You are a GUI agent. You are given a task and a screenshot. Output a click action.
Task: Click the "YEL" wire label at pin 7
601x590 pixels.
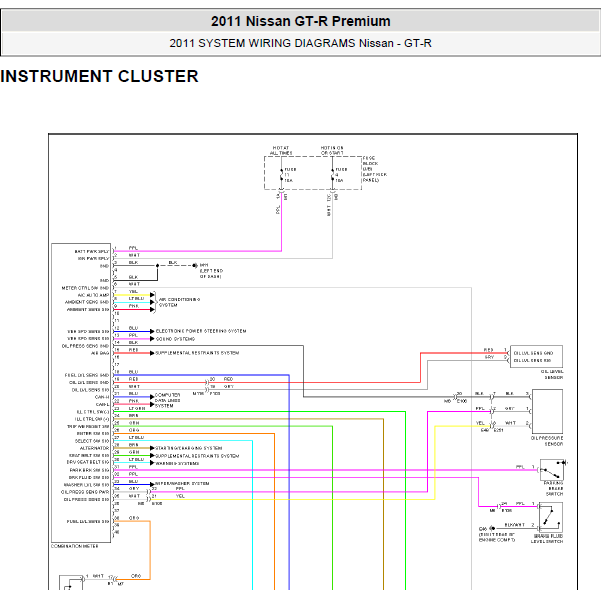133,291
